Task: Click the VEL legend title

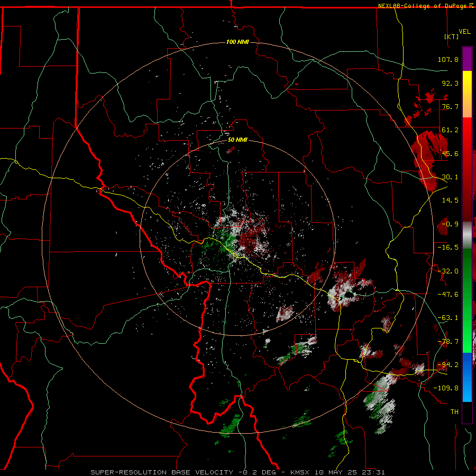Action: pos(464,32)
